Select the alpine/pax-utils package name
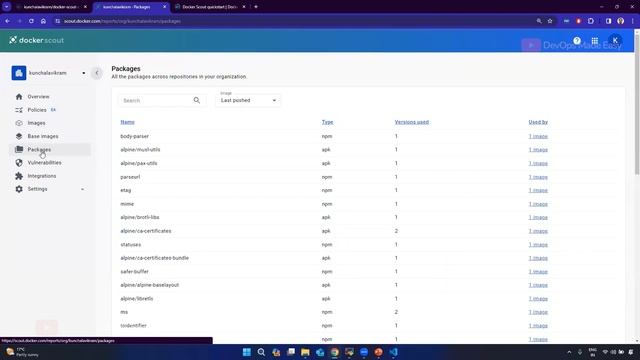Screen dimensions: 640x360 tap(138, 163)
